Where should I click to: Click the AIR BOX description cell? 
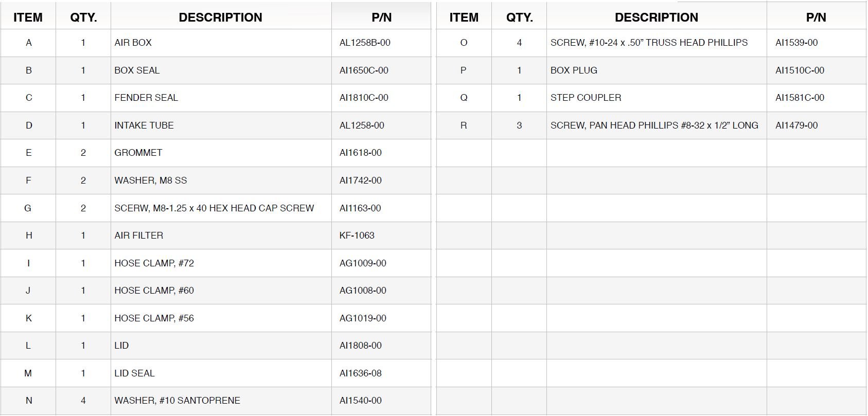[133, 43]
